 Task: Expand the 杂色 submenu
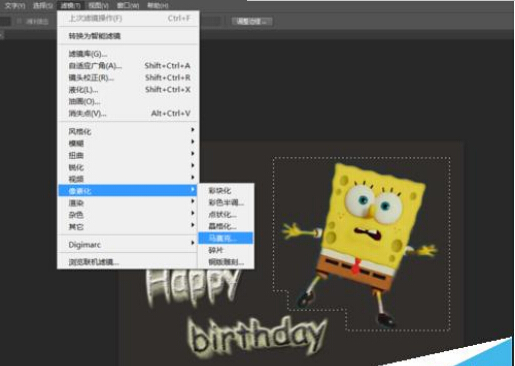(x=129, y=215)
